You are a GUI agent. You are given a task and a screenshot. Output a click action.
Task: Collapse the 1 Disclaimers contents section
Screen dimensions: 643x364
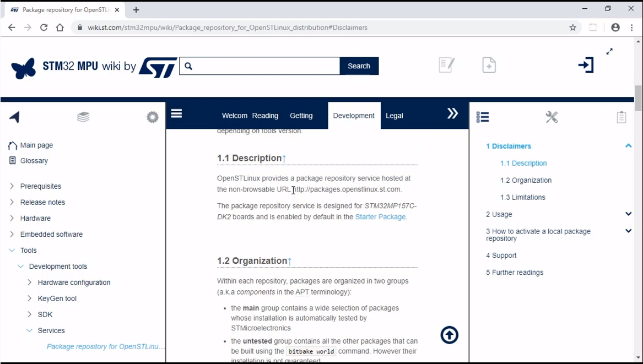(x=628, y=145)
